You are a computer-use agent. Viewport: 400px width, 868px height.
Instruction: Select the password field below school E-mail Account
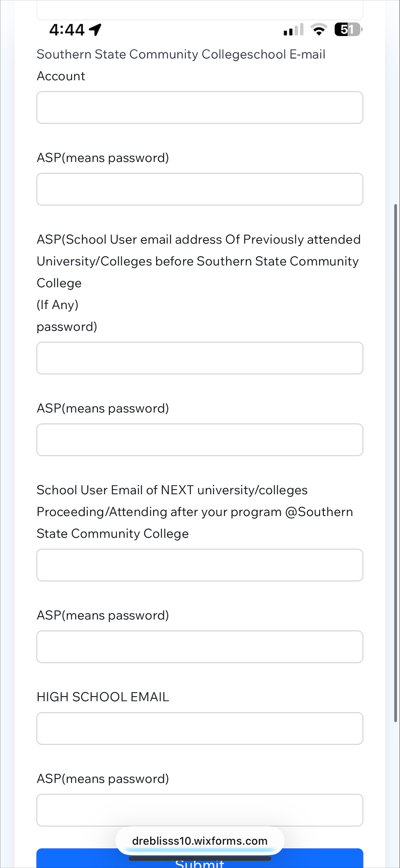[200, 189]
